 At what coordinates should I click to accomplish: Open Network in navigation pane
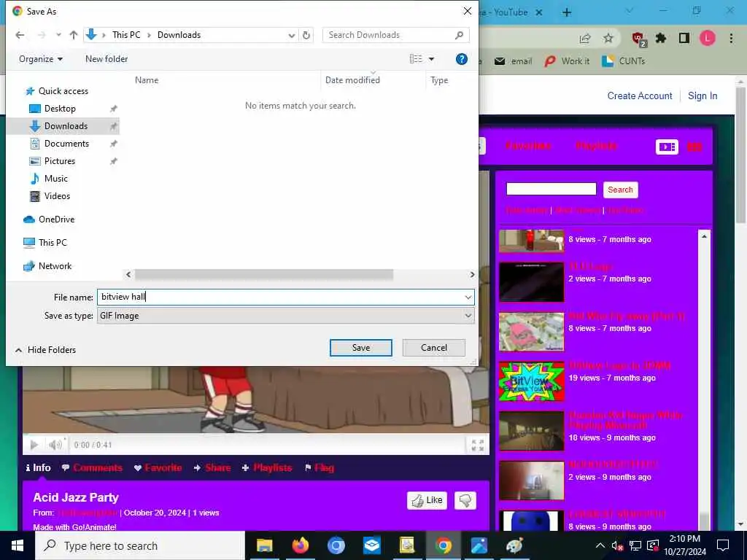point(55,266)
